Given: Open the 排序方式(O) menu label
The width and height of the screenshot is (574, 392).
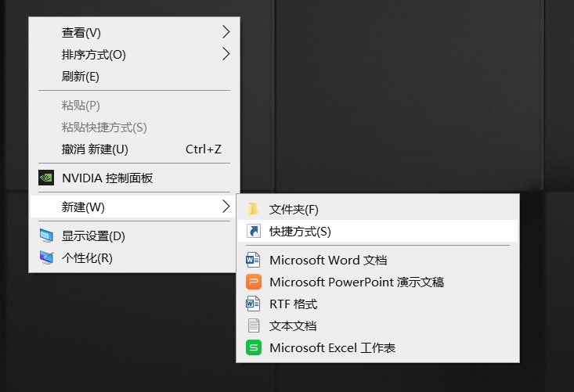Looking at the screenshot, I should click(93, 55).
